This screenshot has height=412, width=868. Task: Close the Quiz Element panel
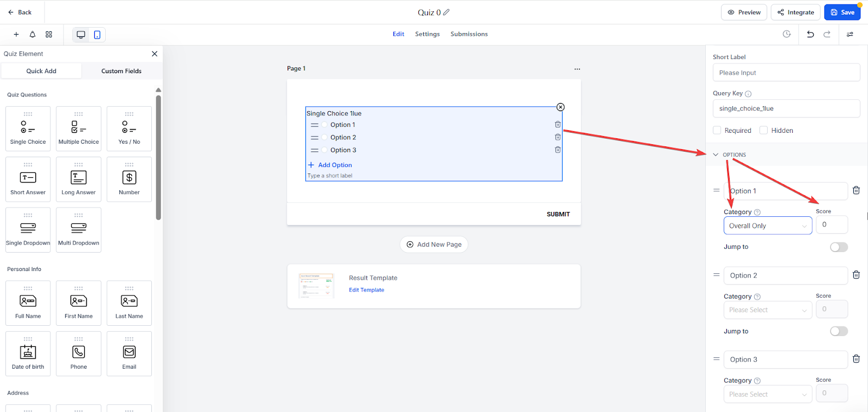click(155, 54)
